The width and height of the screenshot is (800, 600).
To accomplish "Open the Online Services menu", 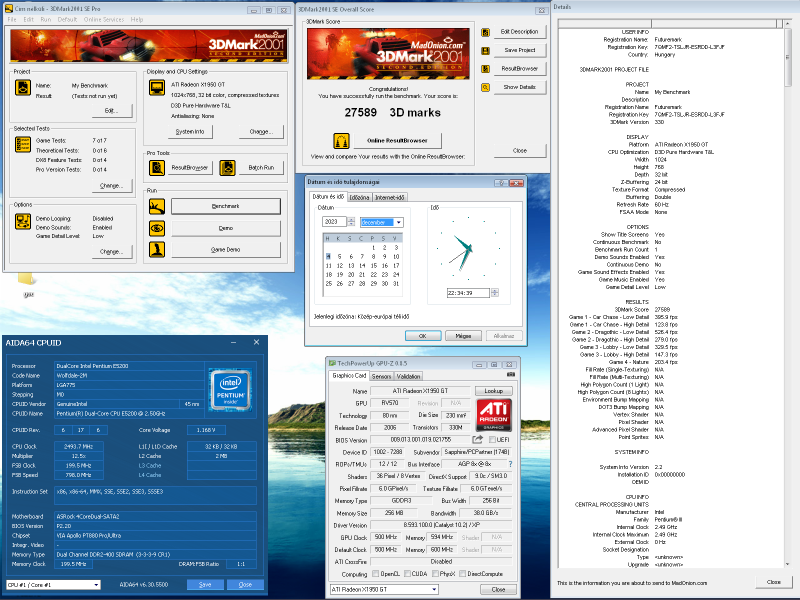I will [104, 19].
